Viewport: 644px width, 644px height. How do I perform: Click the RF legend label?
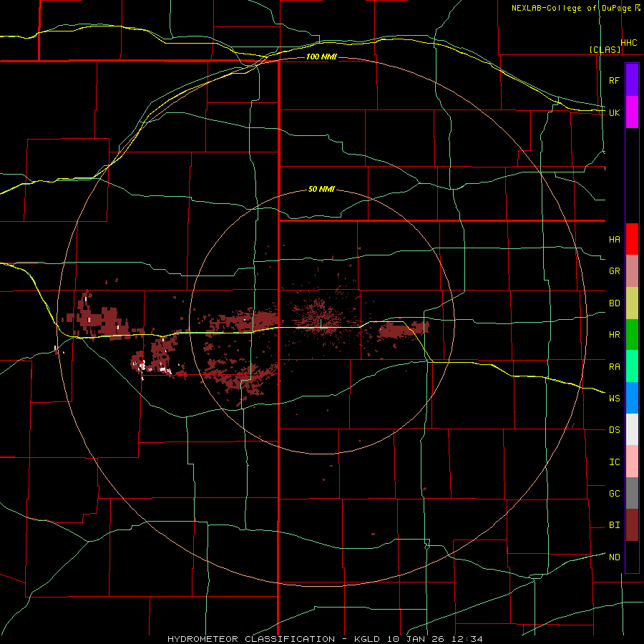point(614,80)
